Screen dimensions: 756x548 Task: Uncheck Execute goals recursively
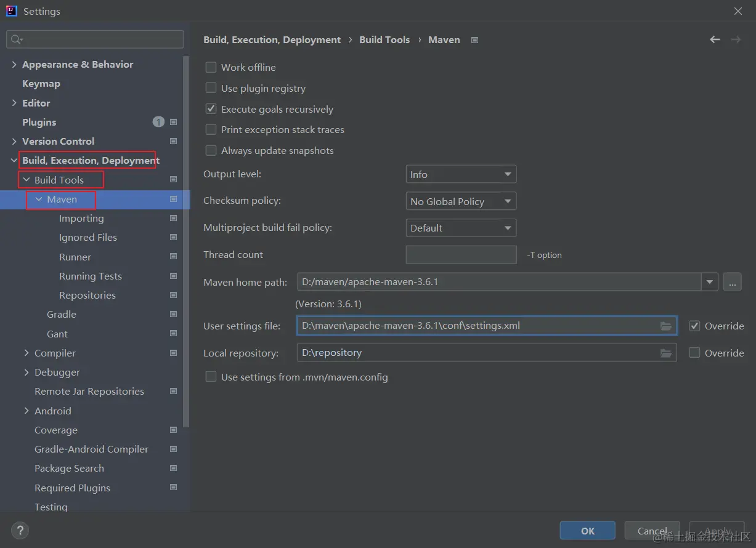click(211, 109)
